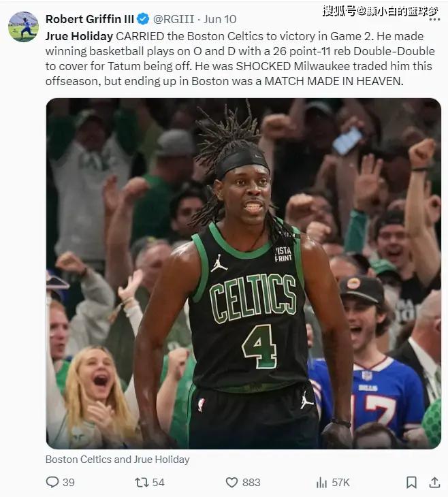The width and height of the screenshot is (448, 497).
Task: Like the tweet with heart icon
Action: [231, 482]
